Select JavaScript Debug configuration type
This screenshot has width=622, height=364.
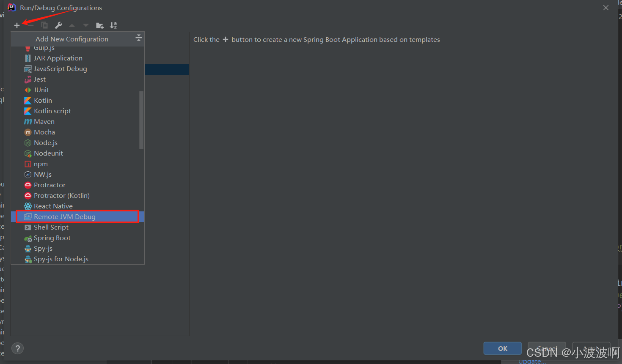click(77, 68)
